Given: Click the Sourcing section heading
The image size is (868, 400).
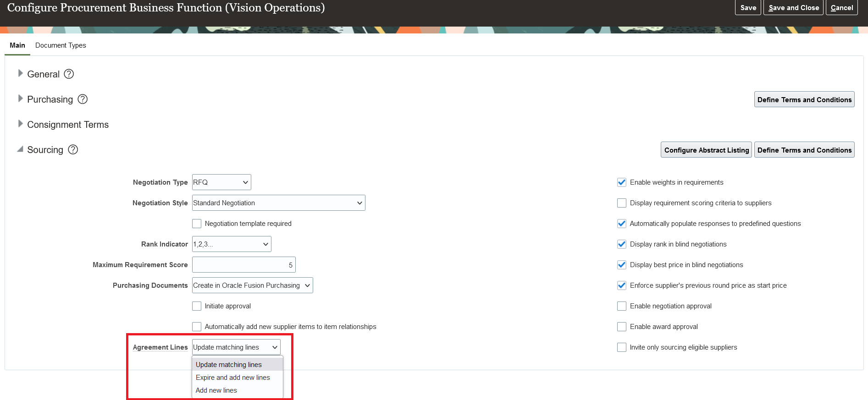Looking at the screenshot, I should click(45, 150).
